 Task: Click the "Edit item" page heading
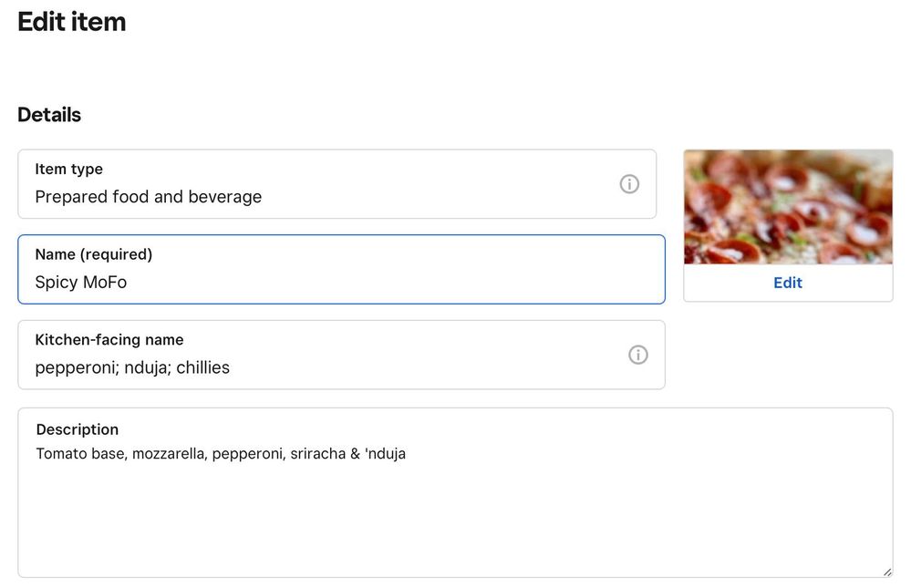pyautogui.click(x=72, y=22)
